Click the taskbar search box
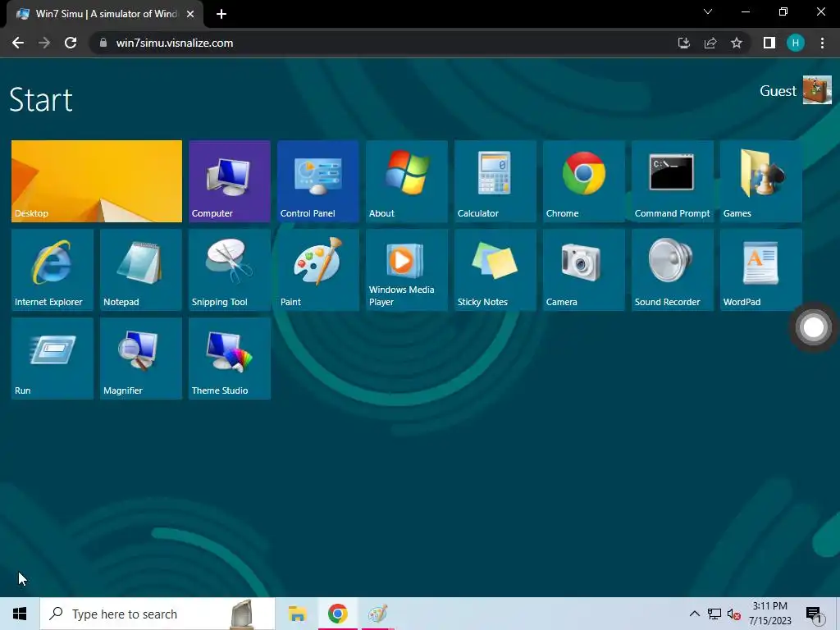840x630 pixels. pyautogui.click(x=157, y=614)
